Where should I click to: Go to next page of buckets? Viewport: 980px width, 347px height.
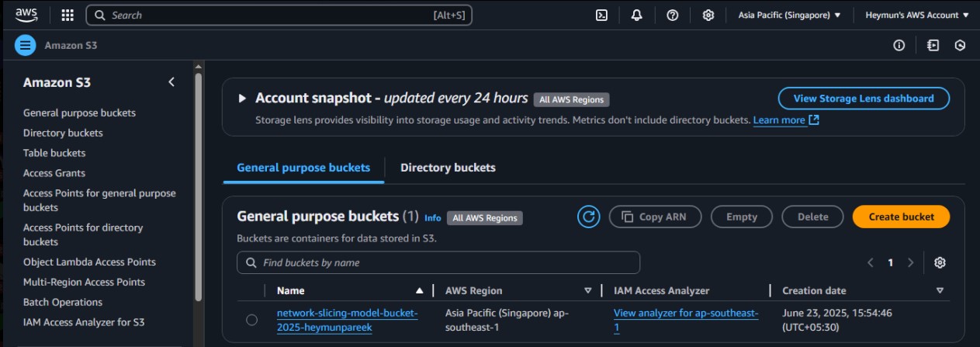(911, 262)
